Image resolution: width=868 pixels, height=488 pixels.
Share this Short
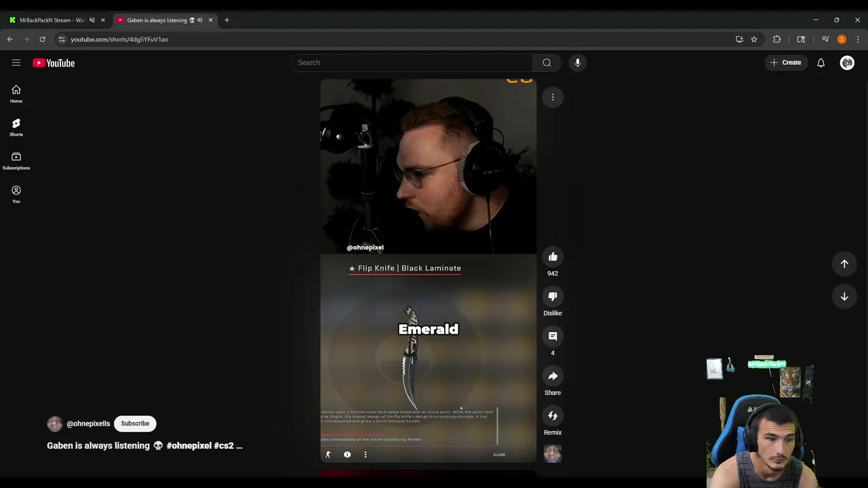click(553, 376)
